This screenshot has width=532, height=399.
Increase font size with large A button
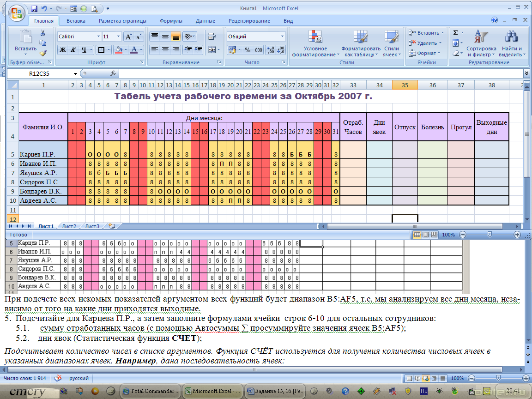point(128,36)
